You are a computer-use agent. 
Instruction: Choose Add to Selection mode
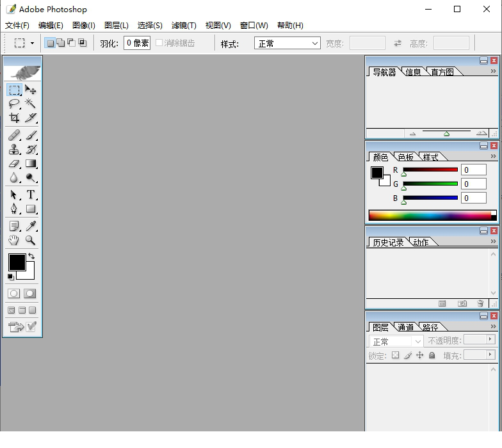point(61,43)
